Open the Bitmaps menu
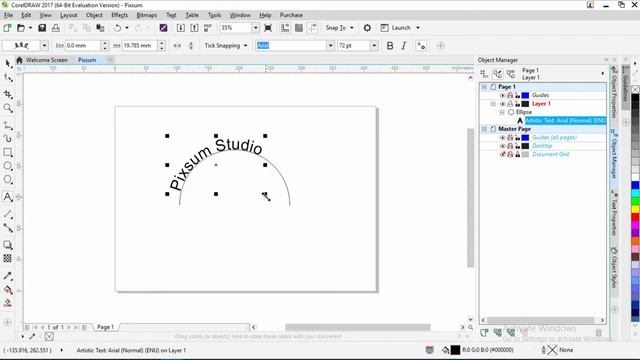The height and width of the screenshot is (360, 640). tap(147, 15)
